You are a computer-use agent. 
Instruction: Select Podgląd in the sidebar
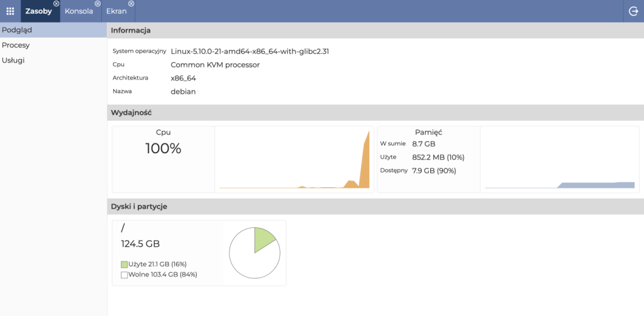pos(17,30)
